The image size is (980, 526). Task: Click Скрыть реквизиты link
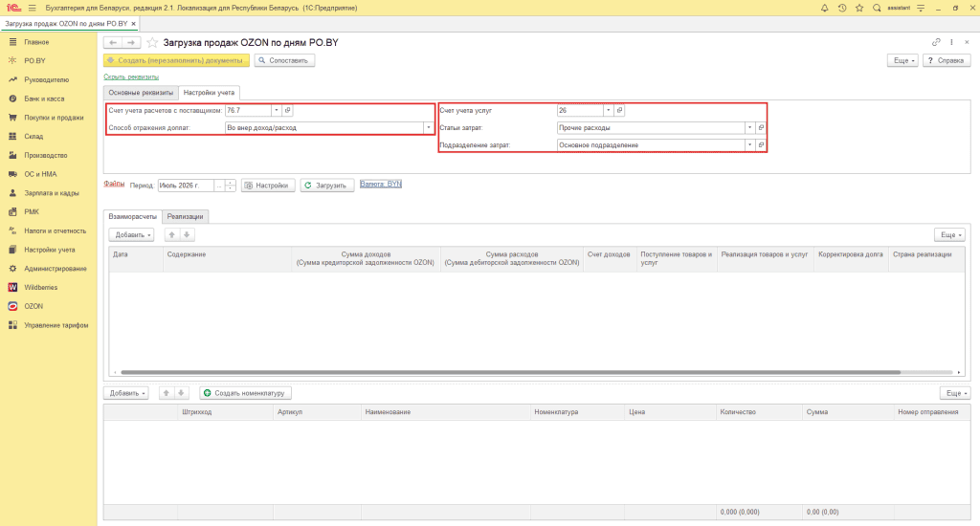pyautogui.click(x=131, y=77)
